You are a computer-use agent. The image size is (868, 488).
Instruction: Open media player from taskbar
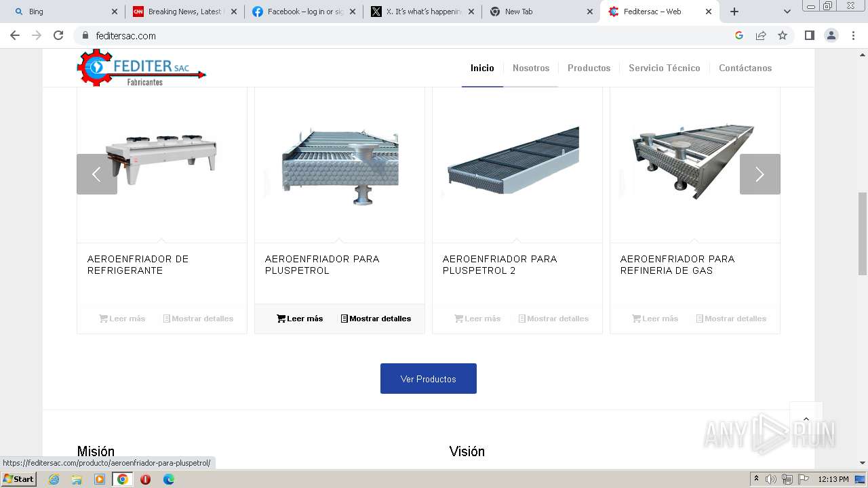pyautogui.click(x=100, y=479)
